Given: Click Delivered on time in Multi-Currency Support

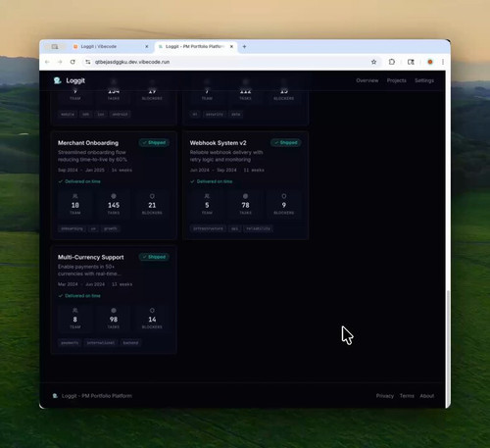Looking at the screenshot, I should tap(79, 296).
